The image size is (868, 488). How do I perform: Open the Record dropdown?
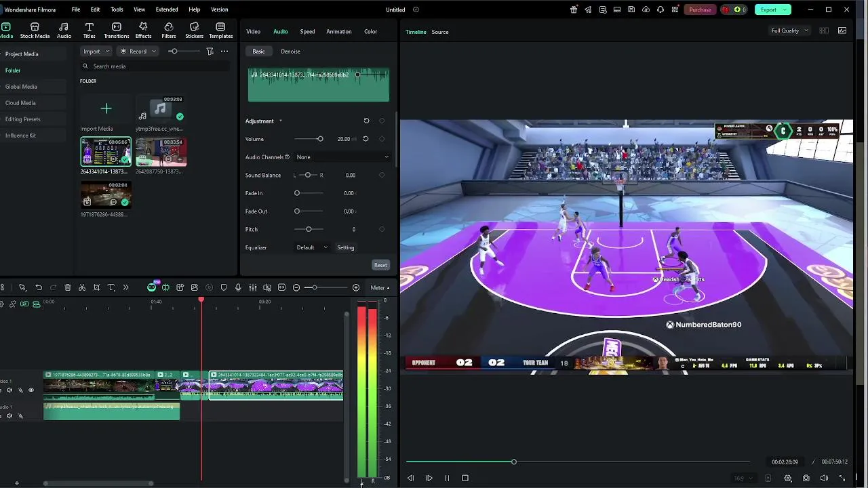(138, 52)
